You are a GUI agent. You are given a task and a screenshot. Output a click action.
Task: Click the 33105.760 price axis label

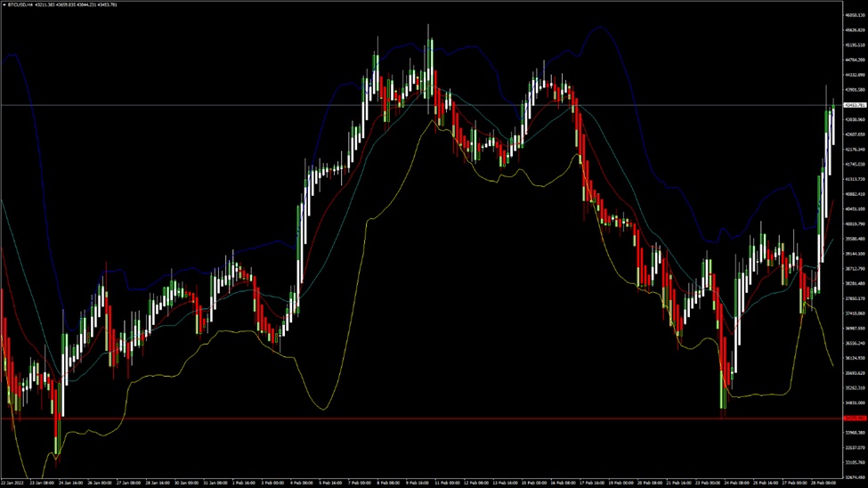point(854,462)
